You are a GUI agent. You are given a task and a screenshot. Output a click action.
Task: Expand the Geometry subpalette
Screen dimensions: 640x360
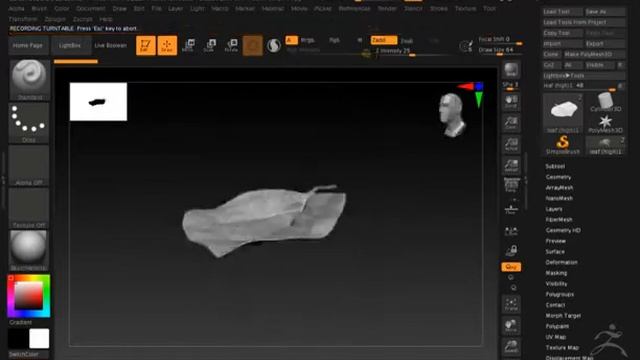click(x=558, y=177)
